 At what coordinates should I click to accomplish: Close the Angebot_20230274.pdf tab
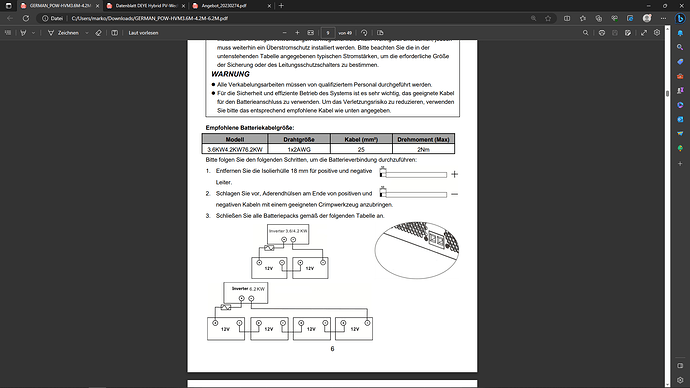point(269,6)
